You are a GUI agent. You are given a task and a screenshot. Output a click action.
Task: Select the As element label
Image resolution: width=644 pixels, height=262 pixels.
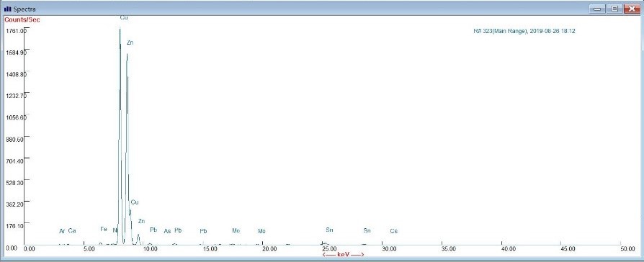pos(167,231)
